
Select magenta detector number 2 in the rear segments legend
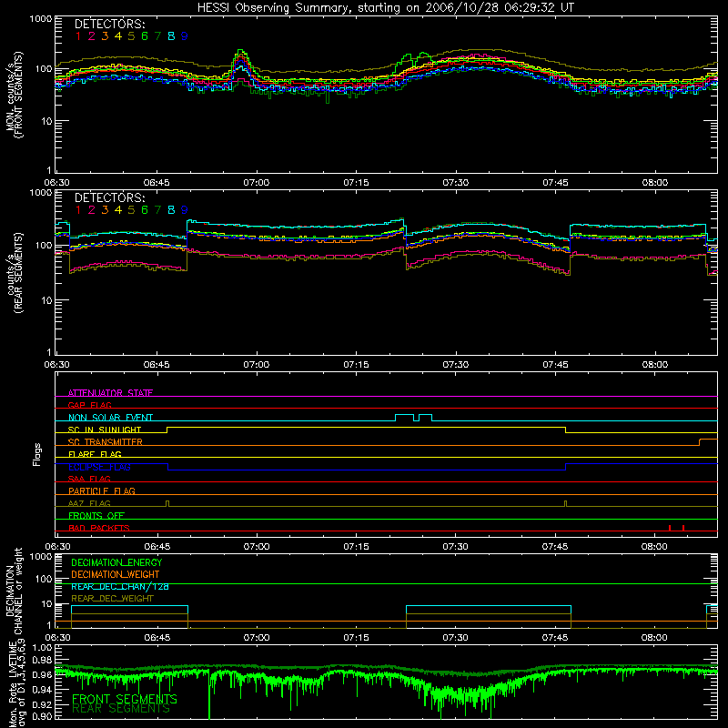[x=92, y=210]
